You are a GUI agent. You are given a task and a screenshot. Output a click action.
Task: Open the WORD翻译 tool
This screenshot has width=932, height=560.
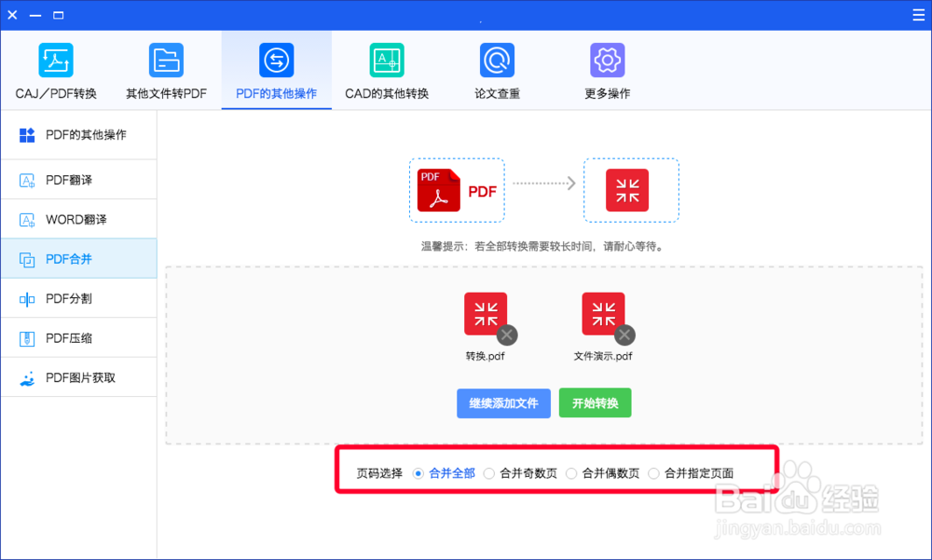[78, 219]
